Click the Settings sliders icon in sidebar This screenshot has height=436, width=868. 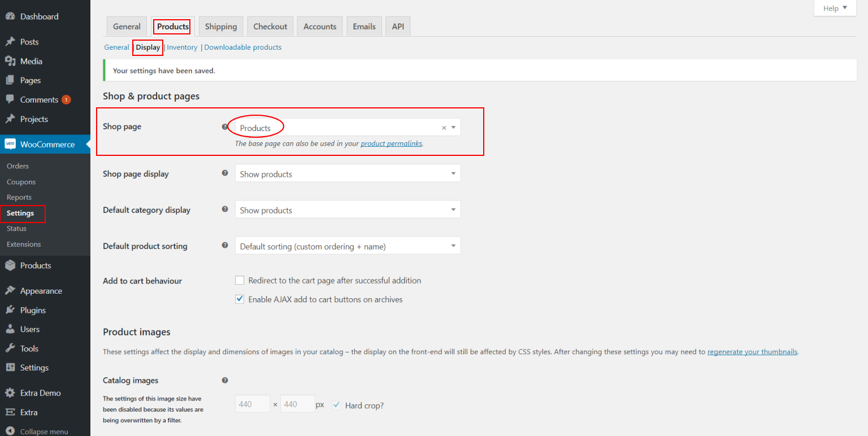click(10, 368)
